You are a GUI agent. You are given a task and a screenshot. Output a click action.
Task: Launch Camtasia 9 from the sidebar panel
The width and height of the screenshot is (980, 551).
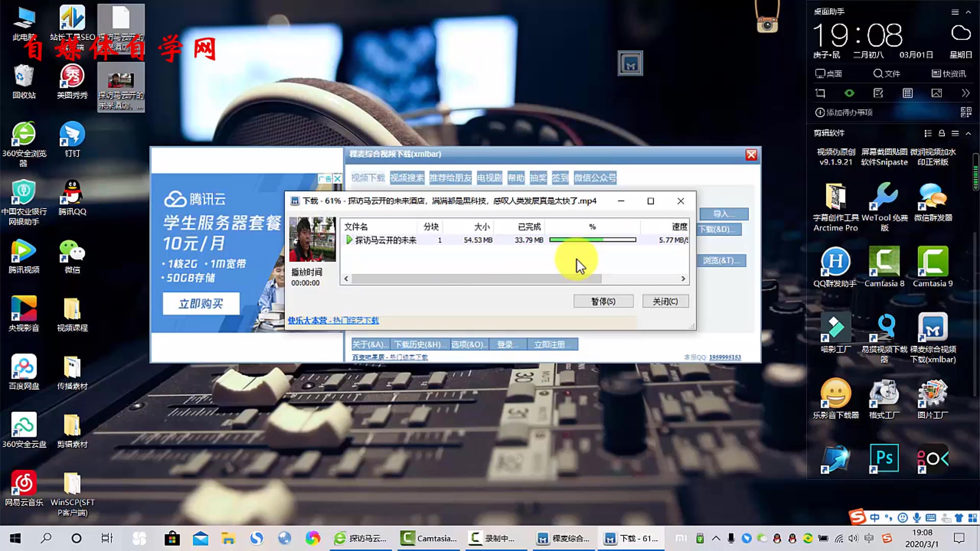(x=933, y=261)
